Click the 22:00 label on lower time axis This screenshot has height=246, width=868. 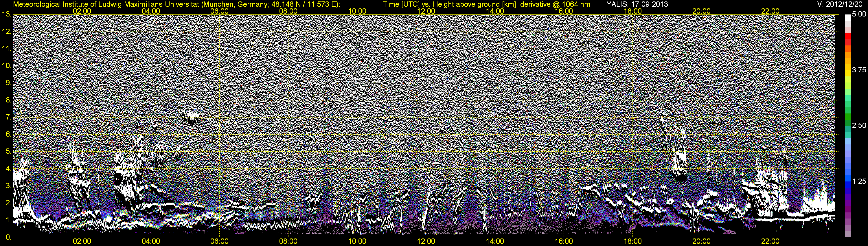770,241
